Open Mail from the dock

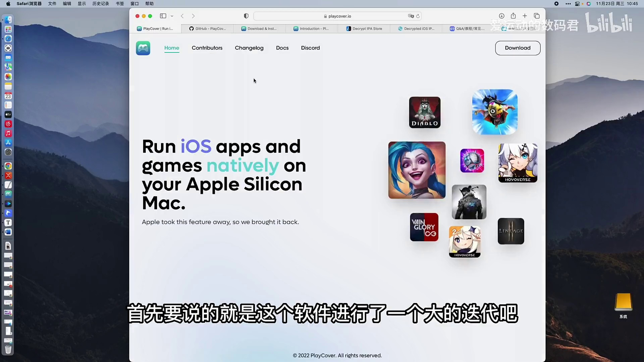pyautogui.click(x=8, y=58)
